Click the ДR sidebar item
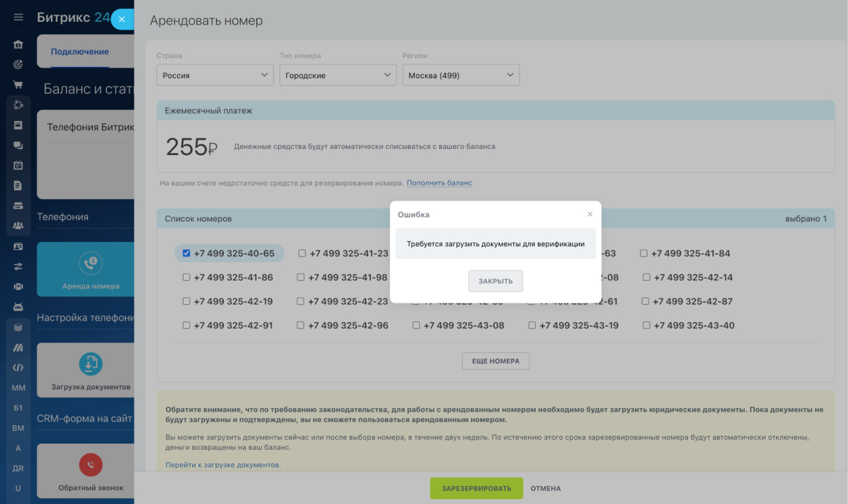 tap(18, 468)
